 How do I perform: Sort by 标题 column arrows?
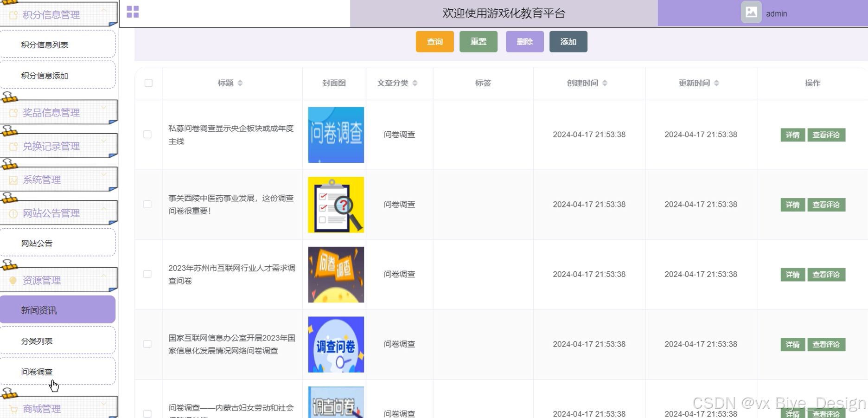pos(240,83)
